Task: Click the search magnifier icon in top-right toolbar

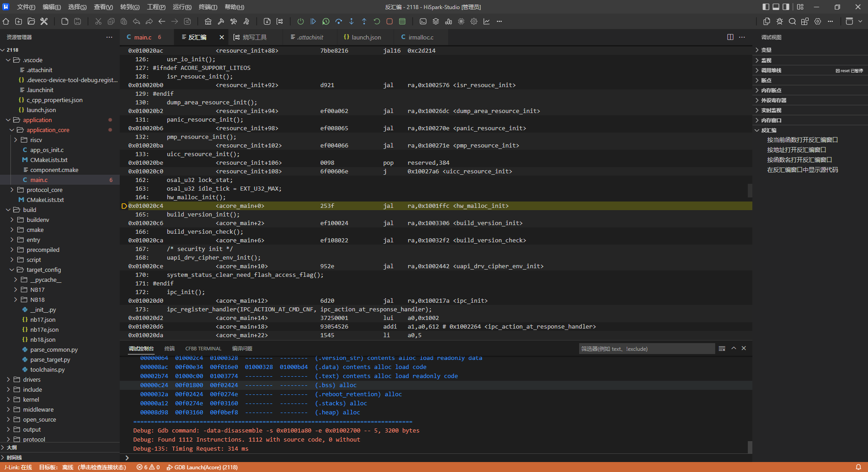Action: 792,21
